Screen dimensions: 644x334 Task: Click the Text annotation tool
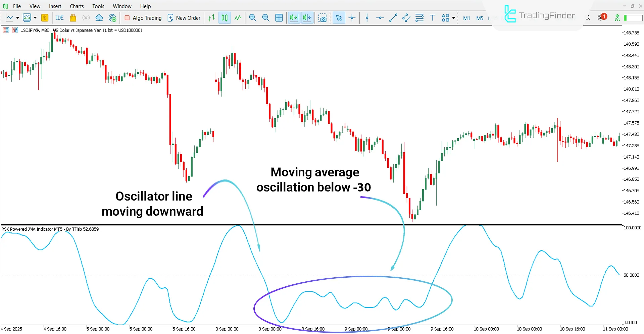pyautogui.click(x=432, y=18)
